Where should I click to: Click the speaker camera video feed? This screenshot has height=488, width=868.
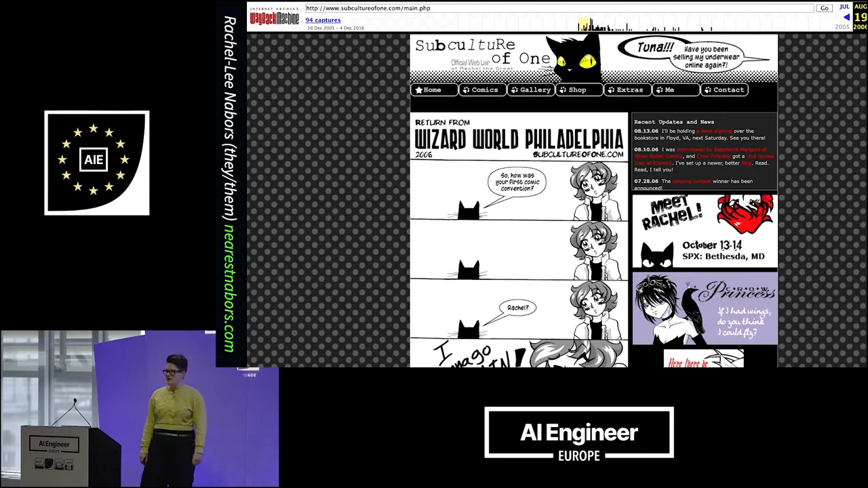click(x=140, y=409)
